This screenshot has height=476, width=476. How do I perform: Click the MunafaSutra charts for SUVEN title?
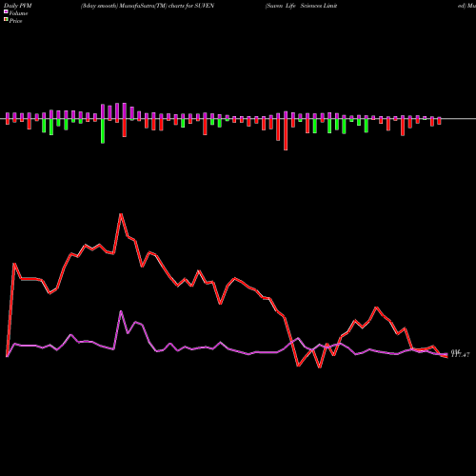tap(148, 6)
